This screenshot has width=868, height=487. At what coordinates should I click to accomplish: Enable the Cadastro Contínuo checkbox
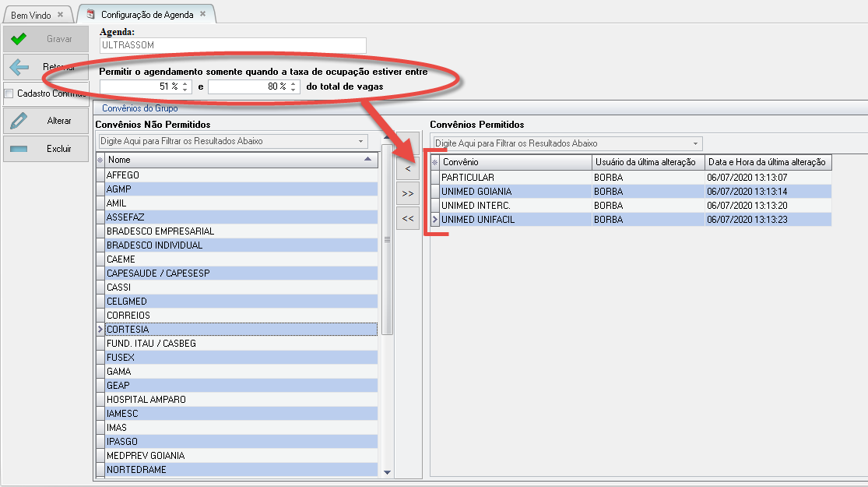tap(9, 94)
